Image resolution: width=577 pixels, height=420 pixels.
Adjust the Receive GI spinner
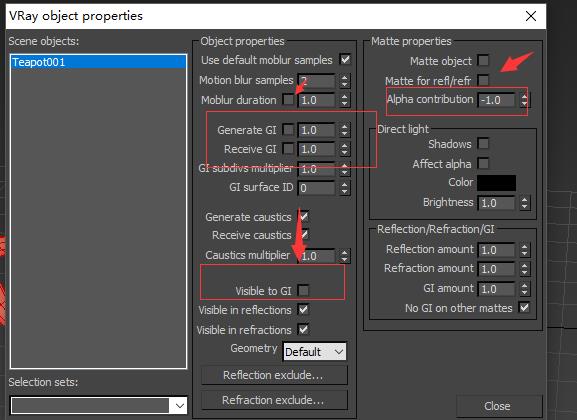(x=344, y=149)
